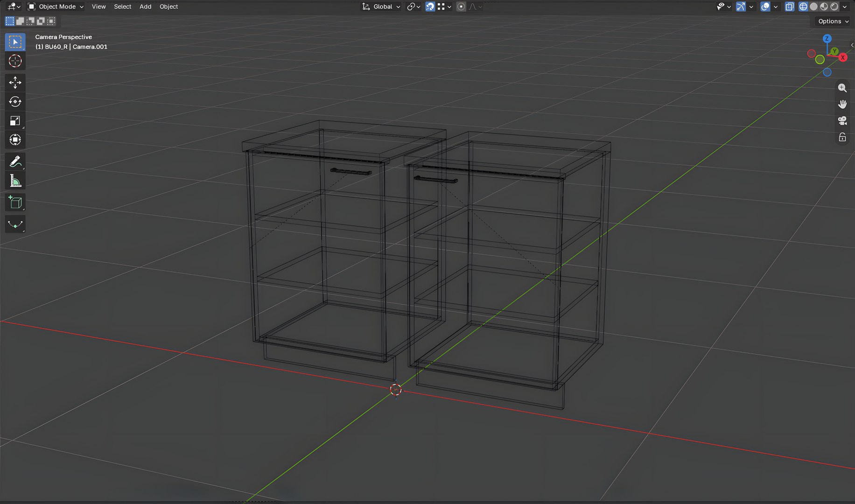Select the Select Box tool
Image resolution: width=855 pixels, height=504 pixels.
(15, 42)
